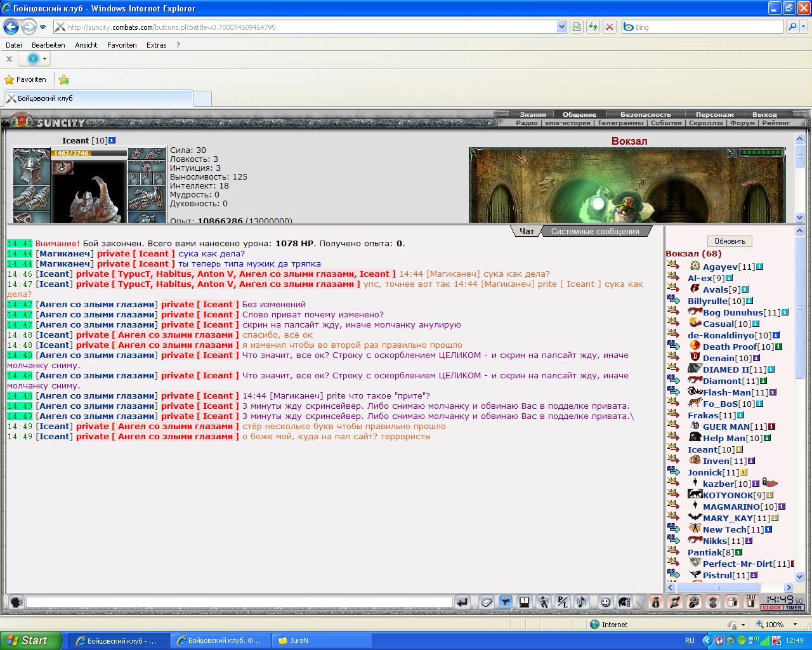Screen dimensions: 812x650
Task: Toggle the highlighted chat filter icon
Action: coord(506,602)
